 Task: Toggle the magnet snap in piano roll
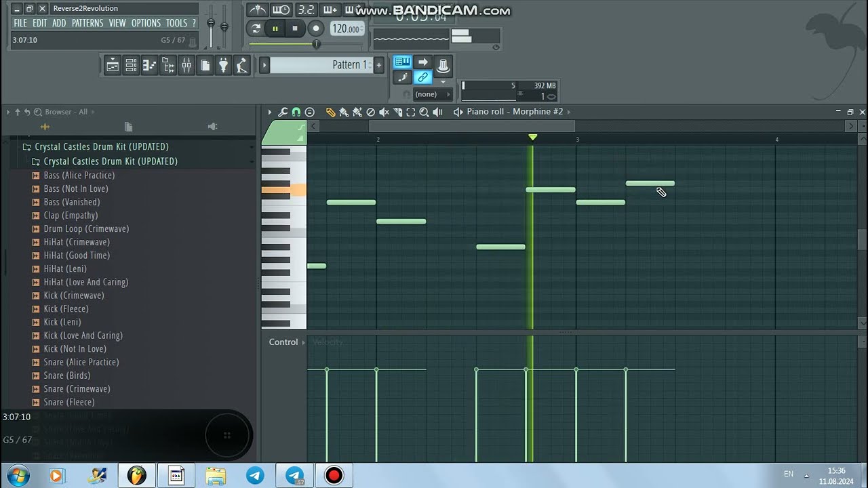tap(296, 112)
